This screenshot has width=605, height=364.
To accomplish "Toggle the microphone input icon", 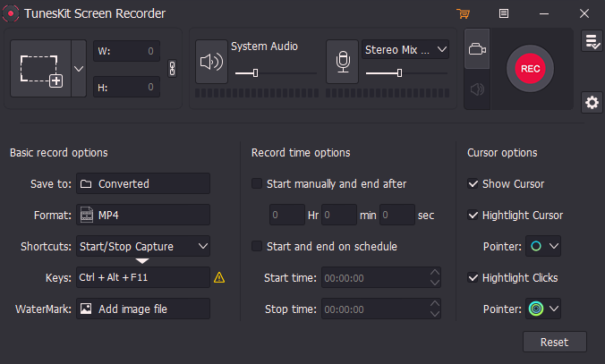I will tap(342, 62).
